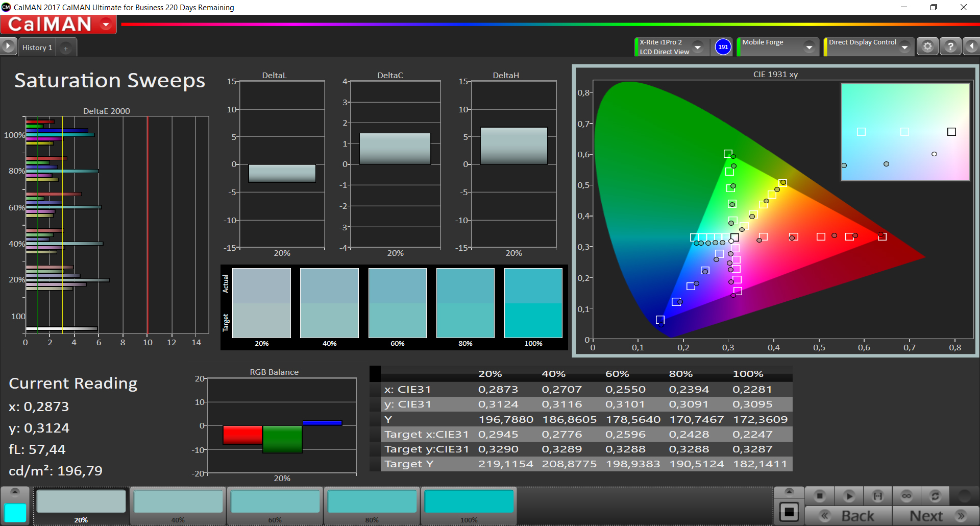Click Target Y value 182,1411

click(x=760, y=464)
